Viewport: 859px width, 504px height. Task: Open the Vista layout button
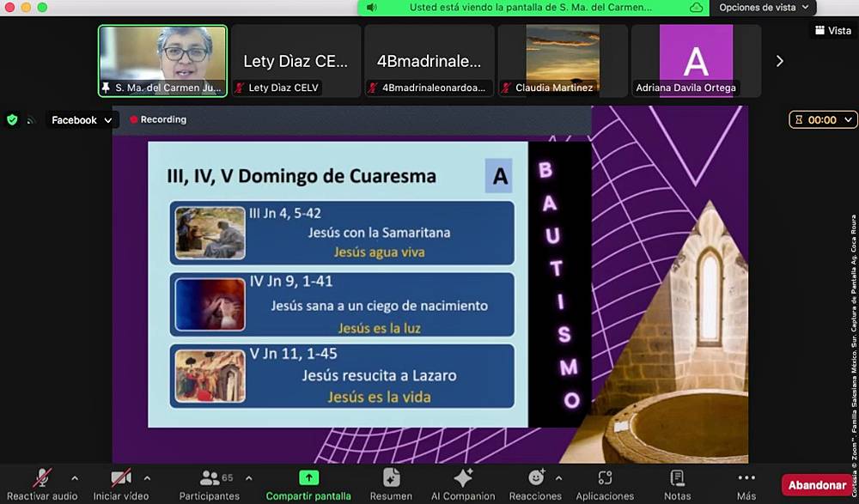[x=832, y=31]
